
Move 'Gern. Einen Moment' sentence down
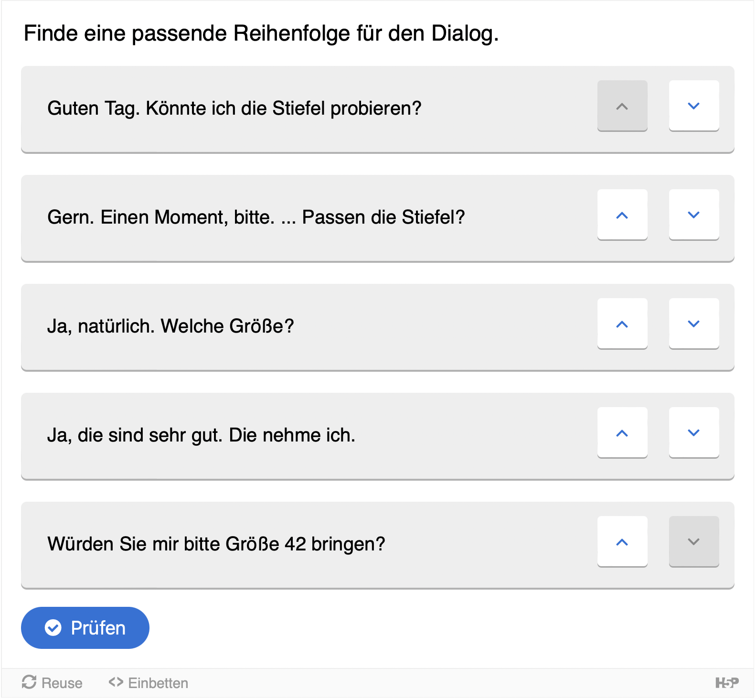tap(693, 215)
